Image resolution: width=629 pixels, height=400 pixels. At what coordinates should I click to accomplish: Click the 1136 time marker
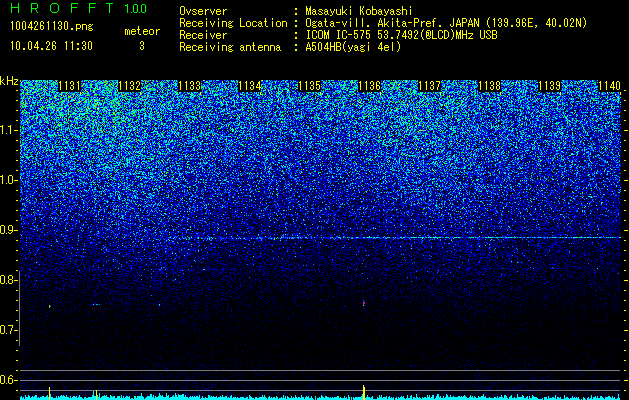[x=369, y=86]
